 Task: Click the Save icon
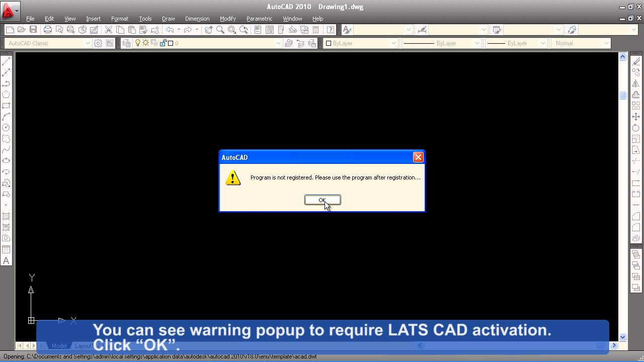click(x=33, y=30)
